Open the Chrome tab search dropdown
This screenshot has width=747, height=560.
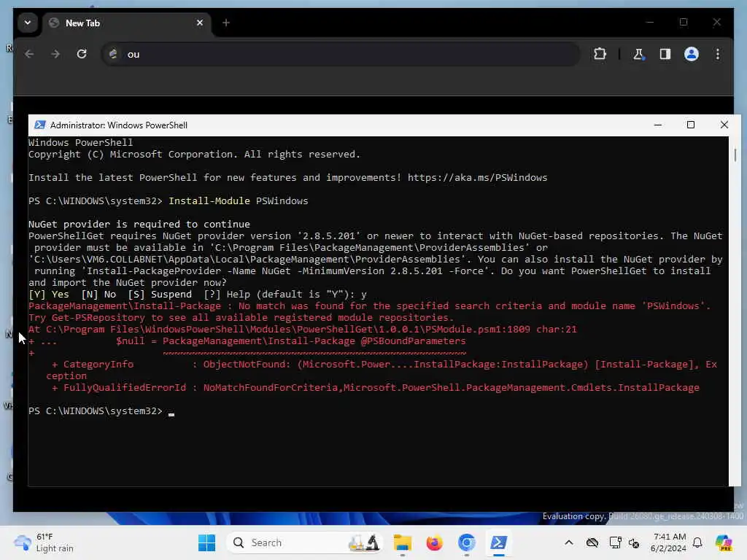pos(28,23)
